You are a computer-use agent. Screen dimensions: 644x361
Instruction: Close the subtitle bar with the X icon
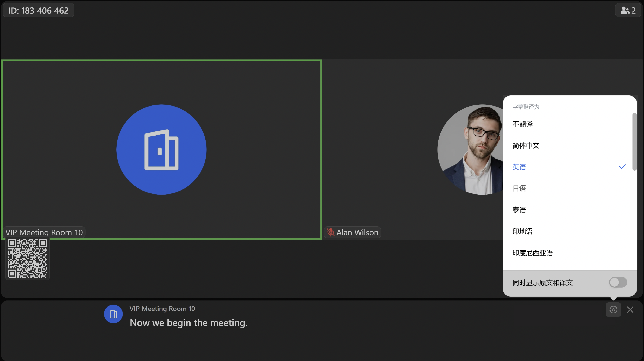[630, 309]
